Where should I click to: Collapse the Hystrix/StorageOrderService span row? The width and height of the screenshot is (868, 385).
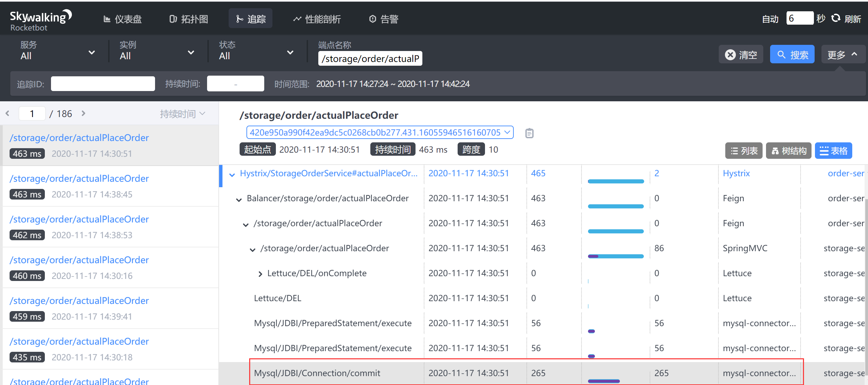[x=232, y=175]
